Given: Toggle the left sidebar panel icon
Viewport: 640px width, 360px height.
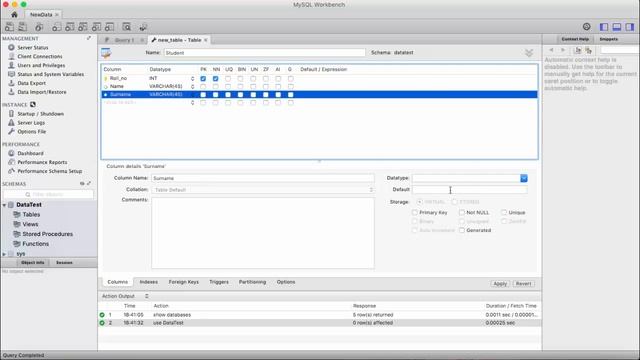Looking at the screenshot, I should coord(604,27).
